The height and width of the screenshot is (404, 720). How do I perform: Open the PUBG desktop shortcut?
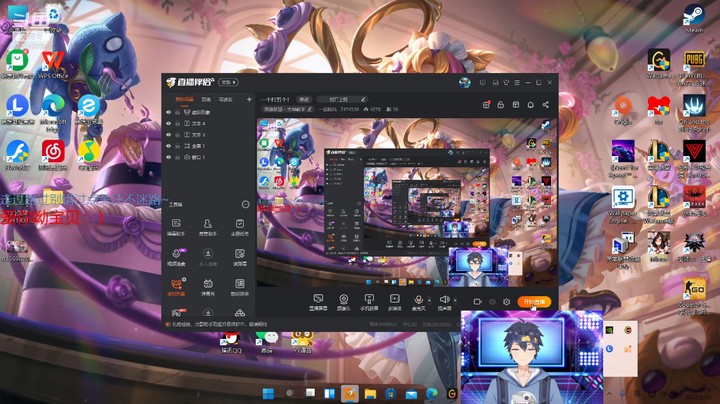(x=694, y=68)
